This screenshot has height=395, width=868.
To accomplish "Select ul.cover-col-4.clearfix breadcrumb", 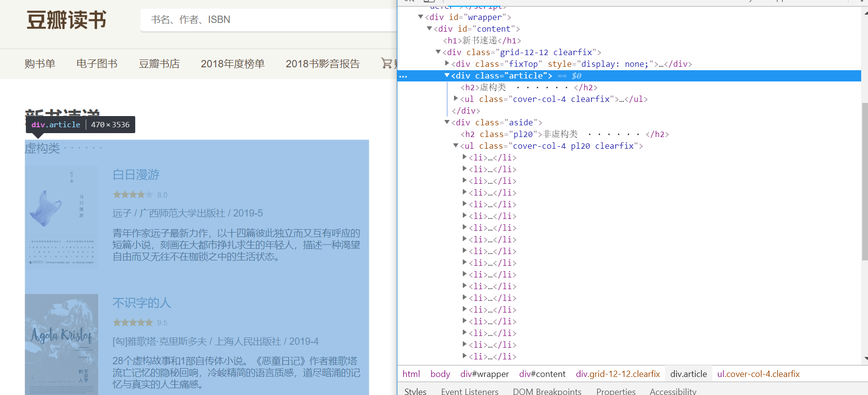I will tap(758, 374).
